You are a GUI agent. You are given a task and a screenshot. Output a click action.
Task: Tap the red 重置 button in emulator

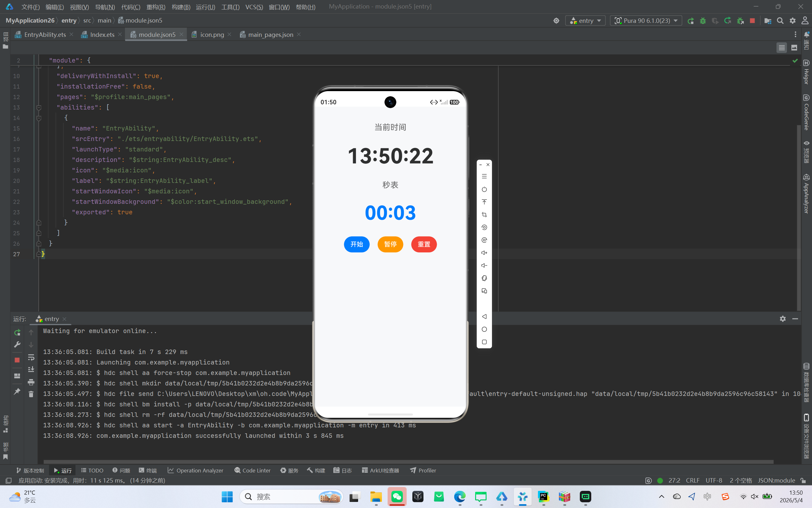coord(424,244)
